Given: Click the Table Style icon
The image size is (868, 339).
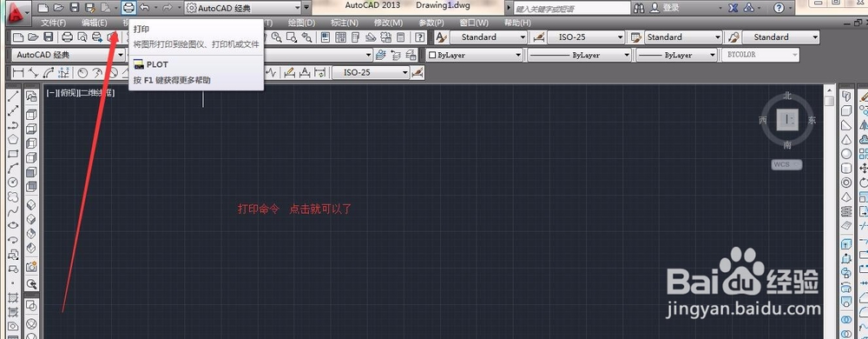Looking at the screenshot, I should (x=636, y=37).
